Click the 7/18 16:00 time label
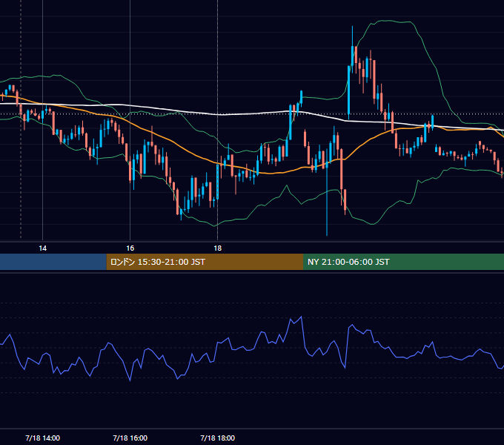 (x=130, y=438)
